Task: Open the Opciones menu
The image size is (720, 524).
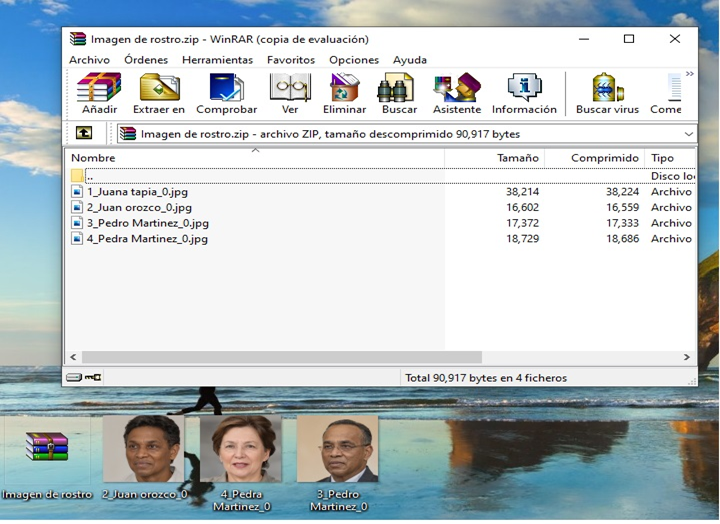Action: [354, 60]
